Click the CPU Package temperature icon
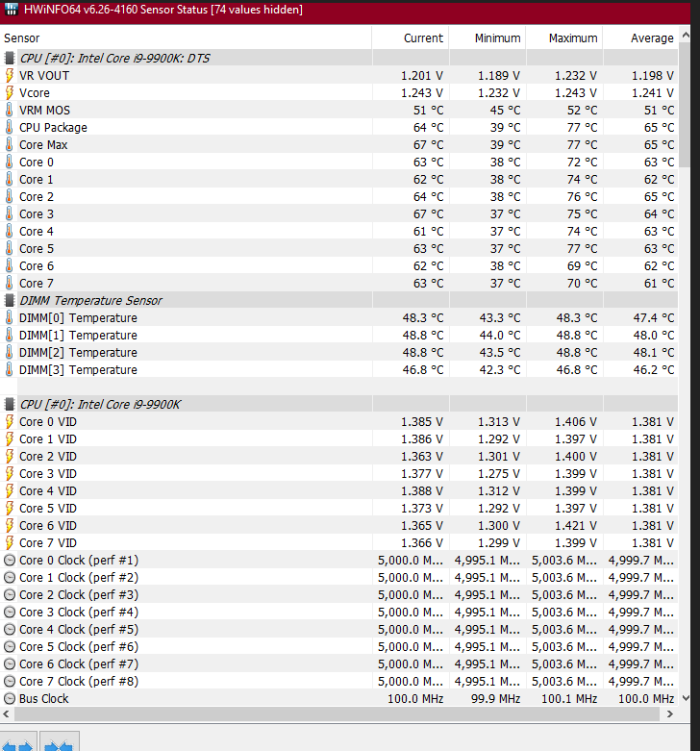 (x=10, y=127)
